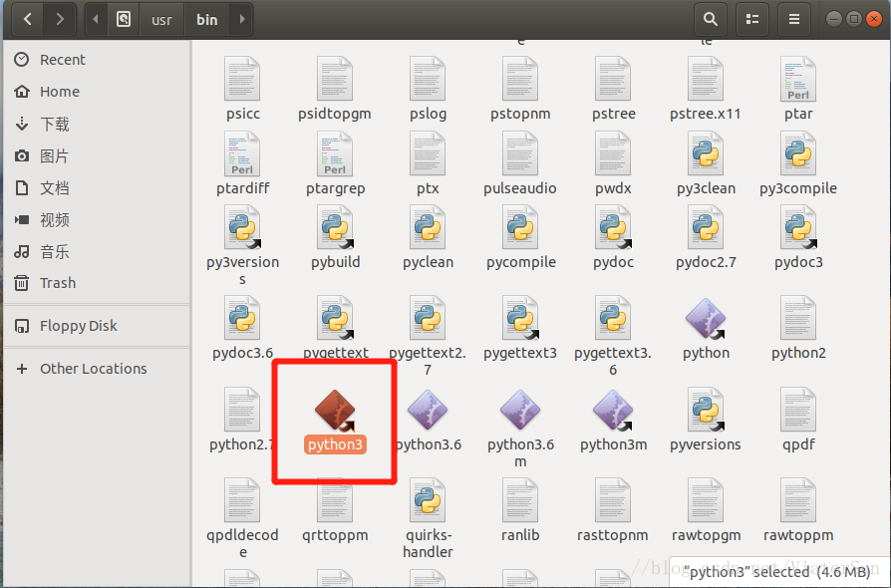Screen dimensions: 891x588
Task: Select Floppy Disk in the sidebar
Action: pyautogui.click(x=97, y=326)
